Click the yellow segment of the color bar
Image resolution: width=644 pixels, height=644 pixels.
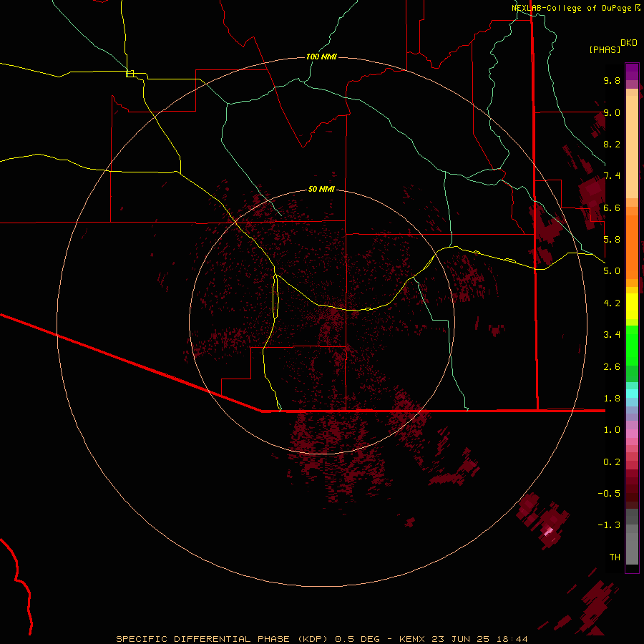coord(632,306)
